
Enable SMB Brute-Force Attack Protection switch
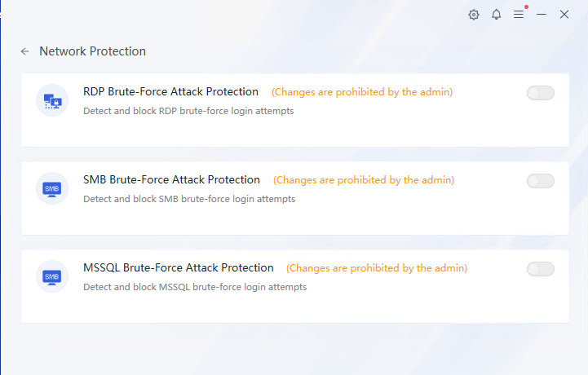click(x=541, y=181)
